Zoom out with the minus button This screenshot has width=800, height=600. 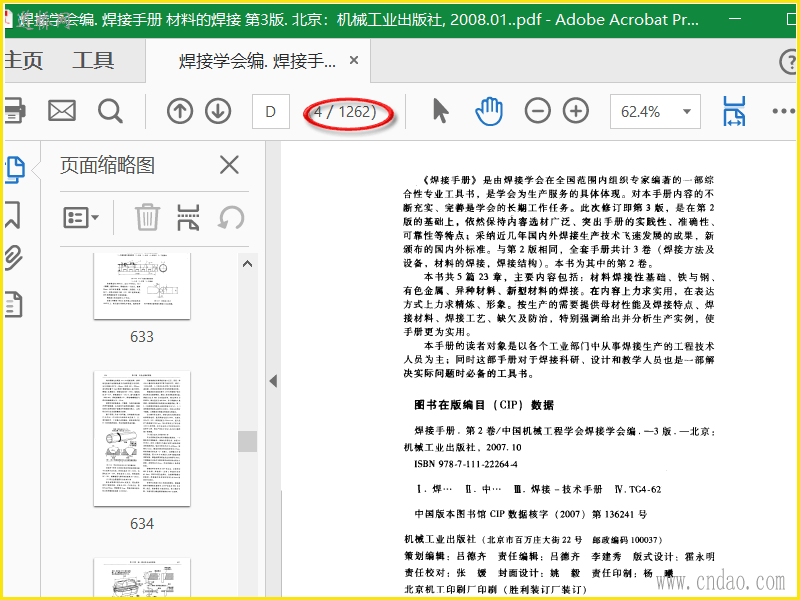point(538,111)
